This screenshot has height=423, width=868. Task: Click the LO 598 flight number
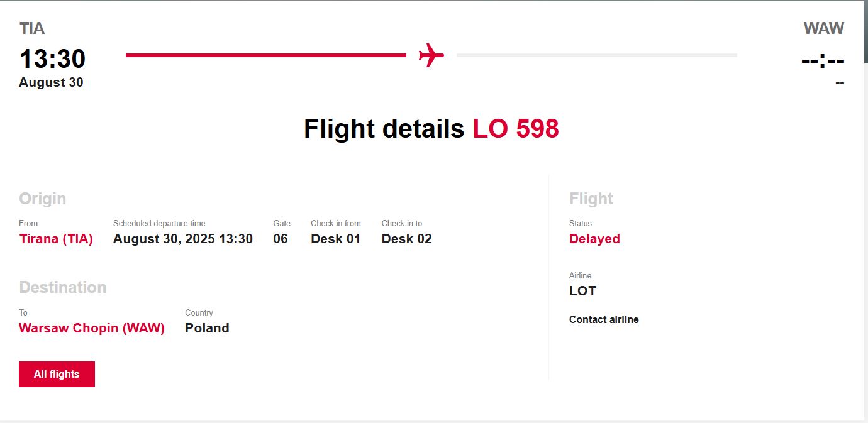tap(516, 129)
